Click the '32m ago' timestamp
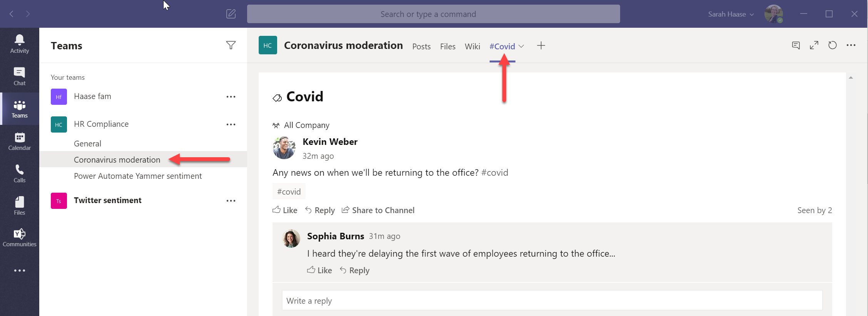The width and height of the screenshot is (868, 316). [318, 156]
